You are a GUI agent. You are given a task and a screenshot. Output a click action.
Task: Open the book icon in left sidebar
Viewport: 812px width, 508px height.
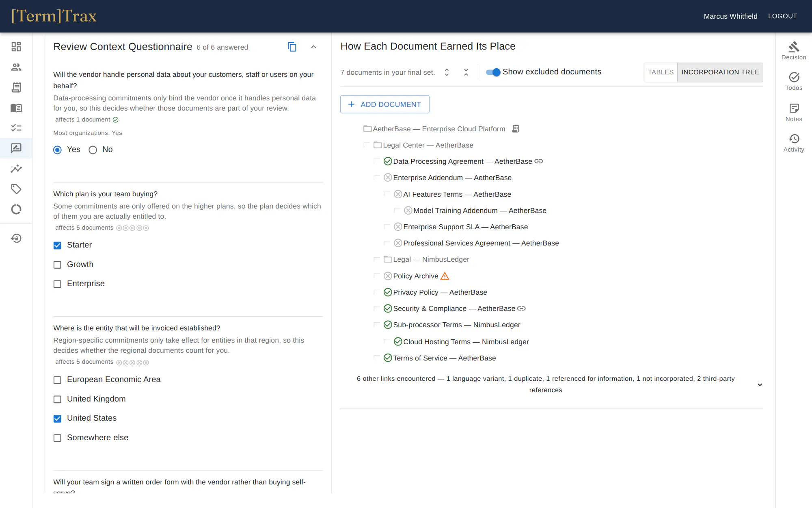pyautogui.click(x=16, y=108)
